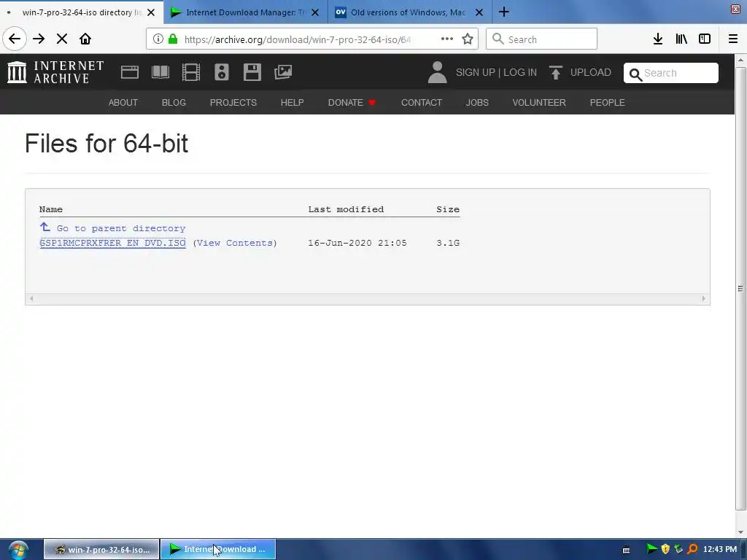Show site information icon in address bar
This screenshot has width=747, height=560.
(x=158, y=39)
